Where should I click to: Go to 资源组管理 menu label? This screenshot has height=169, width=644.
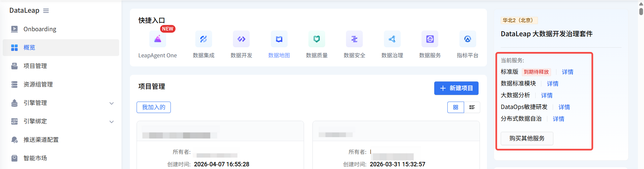[38, 84]
